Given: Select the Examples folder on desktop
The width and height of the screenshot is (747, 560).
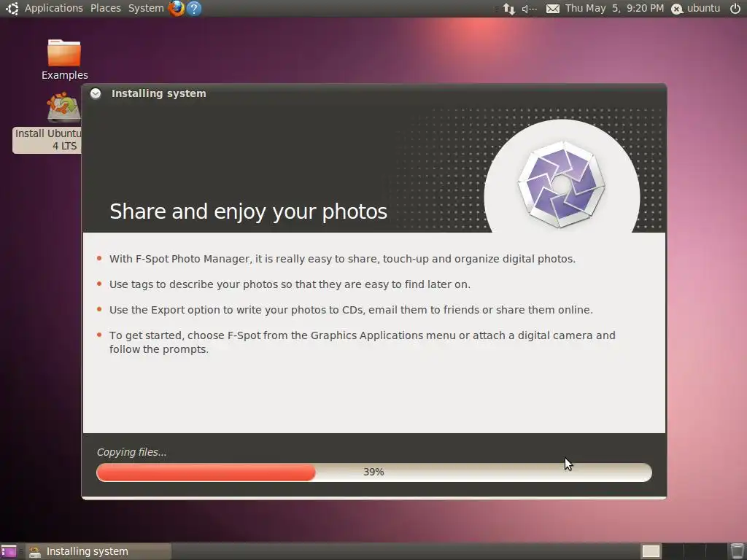Looking at the screenshot, I should 64,60.
